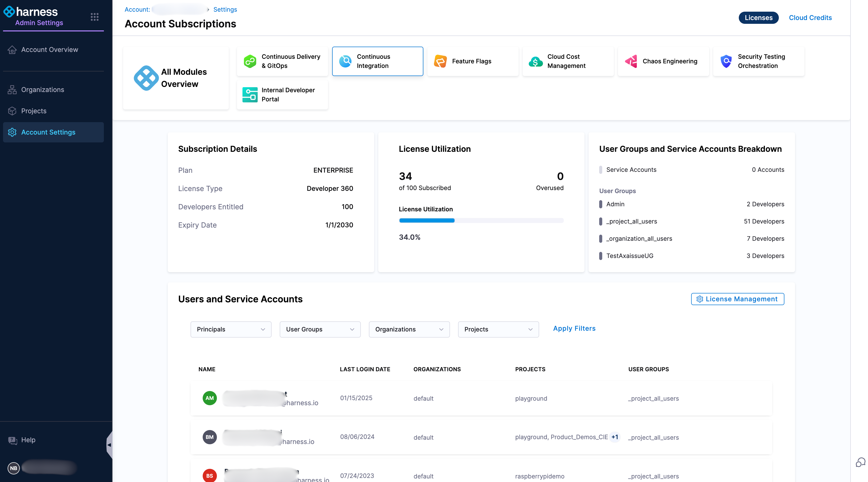Image resolution: width=868 pixels, height=482 pixels.
Task: Click the Security Testing Orchestration shield icon
Action: coord(726,61)
